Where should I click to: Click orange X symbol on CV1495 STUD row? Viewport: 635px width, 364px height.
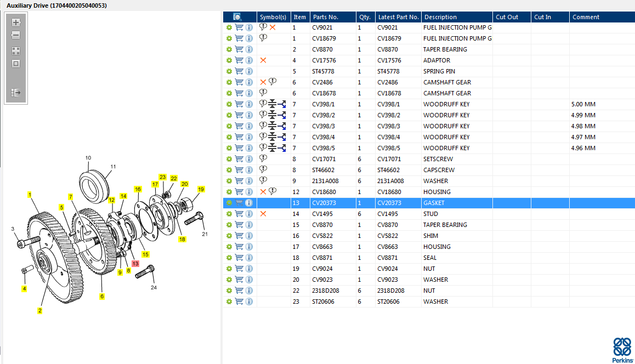(x=263, y=214)
